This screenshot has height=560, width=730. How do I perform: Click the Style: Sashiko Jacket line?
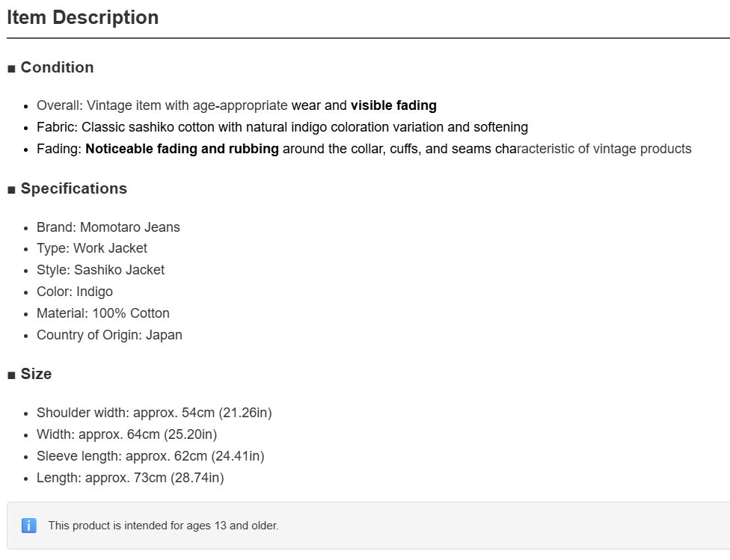click(100, 270)
